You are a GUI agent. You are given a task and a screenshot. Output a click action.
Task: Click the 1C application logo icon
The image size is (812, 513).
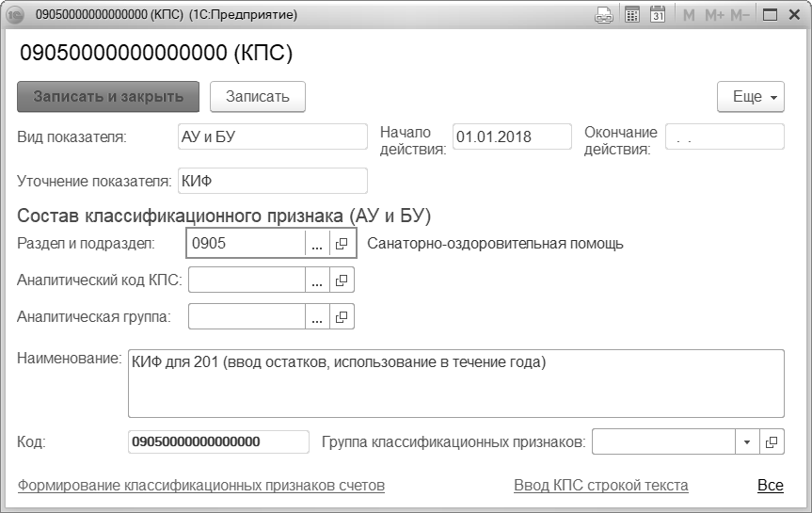16,15
